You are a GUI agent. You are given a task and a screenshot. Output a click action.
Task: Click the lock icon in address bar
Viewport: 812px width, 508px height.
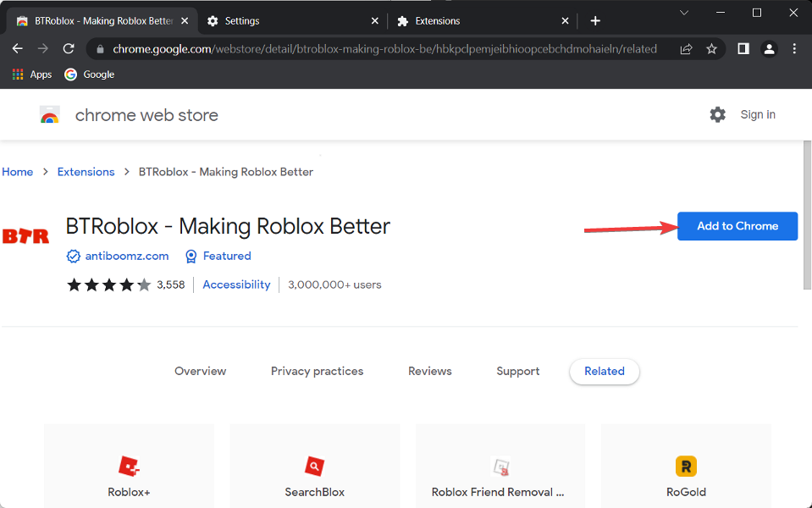pos(101,49)
